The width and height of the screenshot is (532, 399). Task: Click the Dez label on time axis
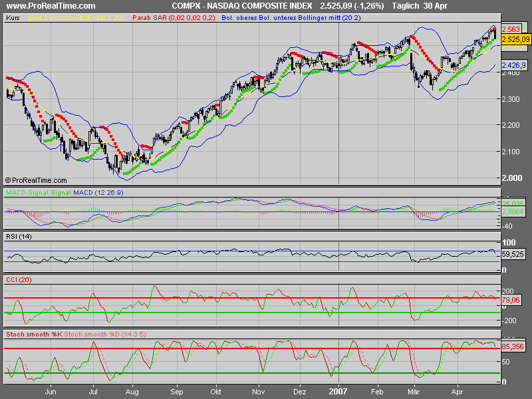click(x=300, y=392)
